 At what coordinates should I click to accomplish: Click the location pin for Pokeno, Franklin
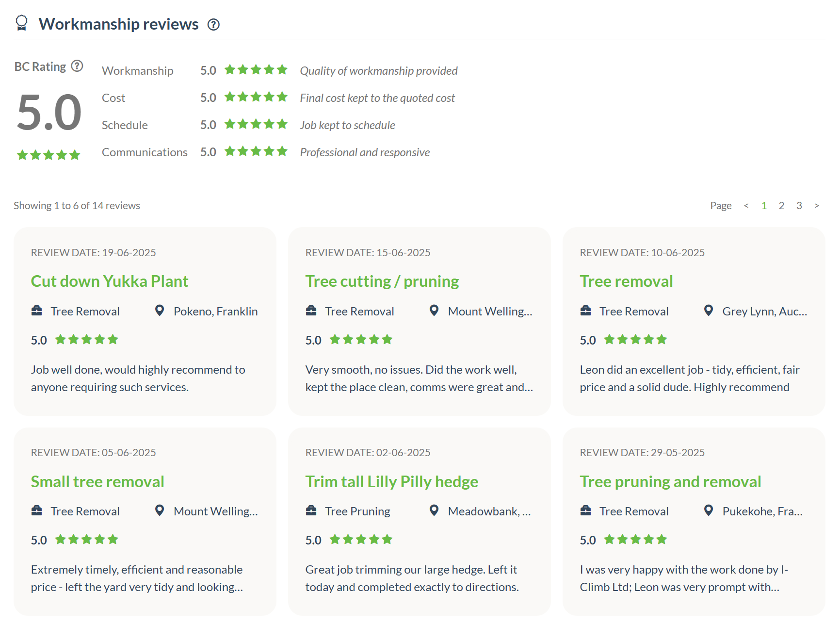pyautogui.click(x=159, y=311)
